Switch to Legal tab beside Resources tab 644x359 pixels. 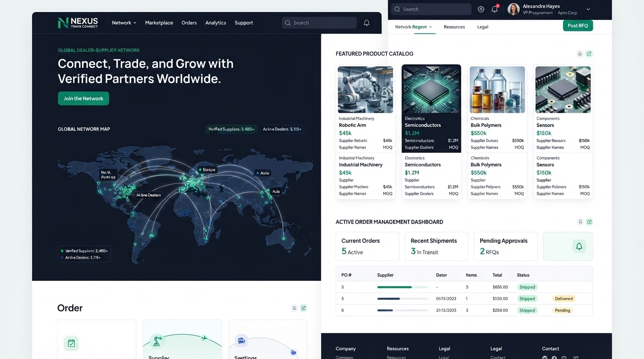(x=483, y=27)
